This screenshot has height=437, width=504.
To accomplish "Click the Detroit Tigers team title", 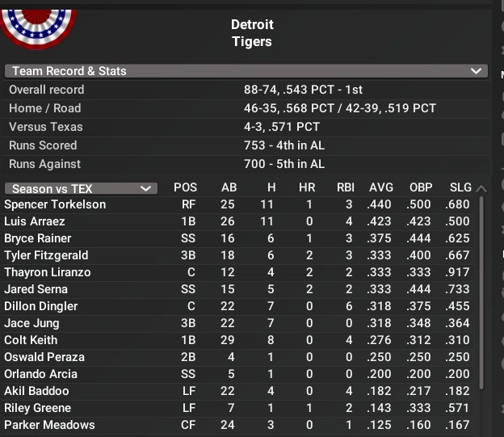I will pyautogui.click(x=252, y=33).
